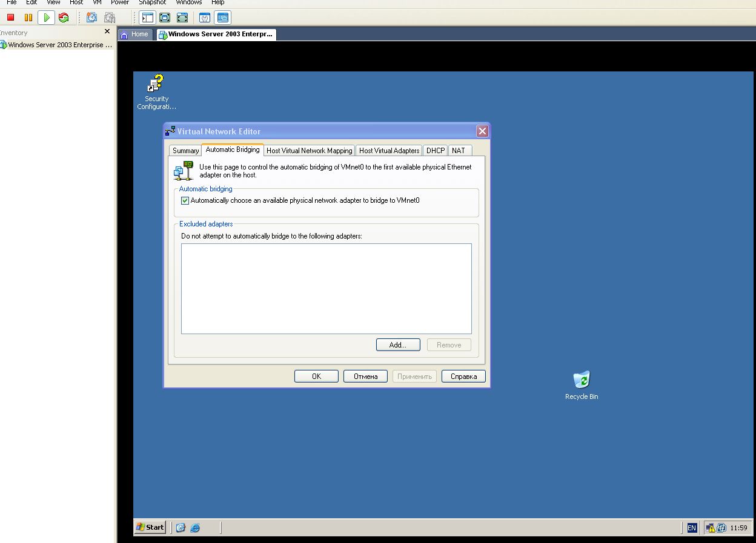This screenshot has width=756, height=543.
Task: Open the Power menu
Action: coord(120,2)
